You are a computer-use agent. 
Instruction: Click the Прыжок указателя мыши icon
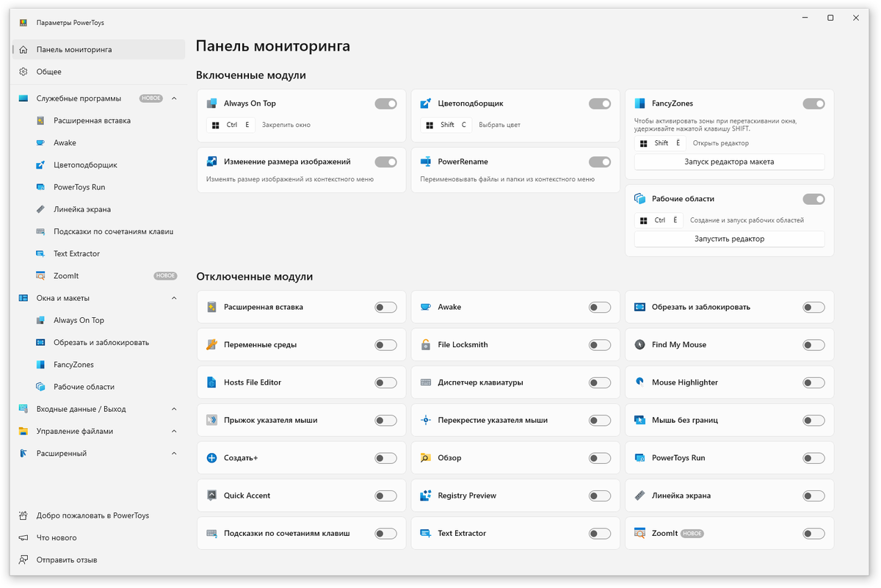coord(211,421)
